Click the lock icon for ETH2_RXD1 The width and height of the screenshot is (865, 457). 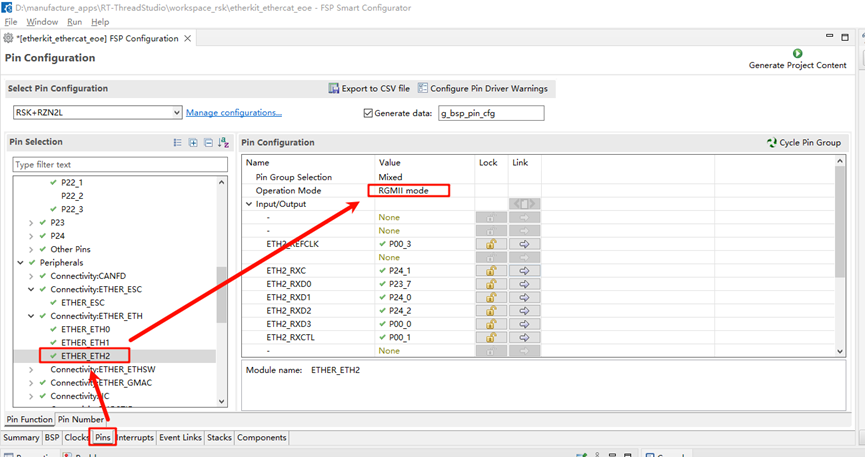[x=491, y=297]
